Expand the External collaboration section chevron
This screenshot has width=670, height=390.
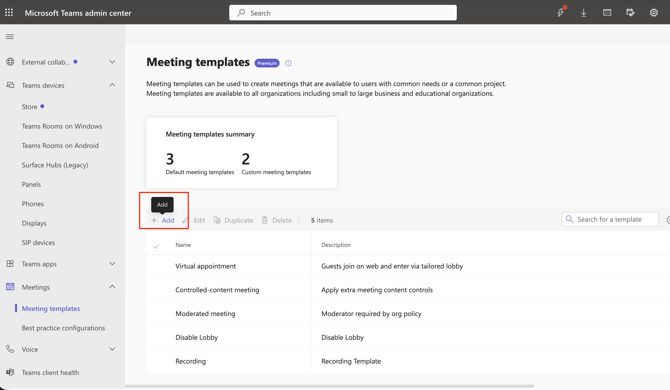(112, 62)
